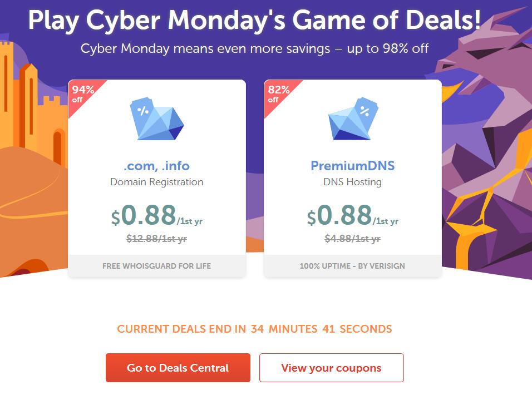Click the 82% off corner badge
The image size is (532, 395).
point(279,94)
